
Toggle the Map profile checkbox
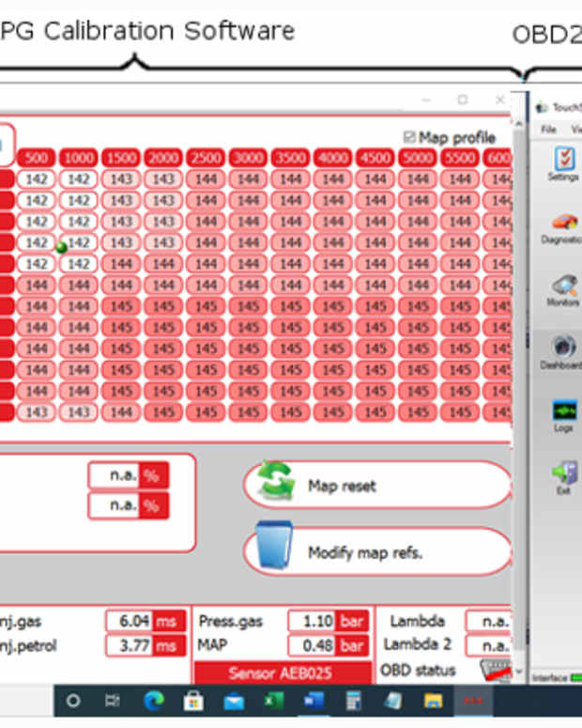tap(409, 137)
